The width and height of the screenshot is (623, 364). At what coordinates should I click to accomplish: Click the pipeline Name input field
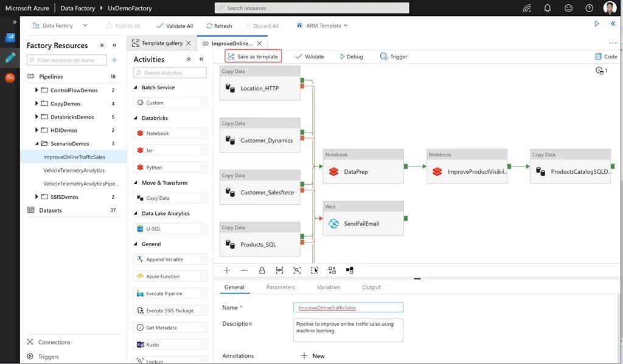pos(348,307)
